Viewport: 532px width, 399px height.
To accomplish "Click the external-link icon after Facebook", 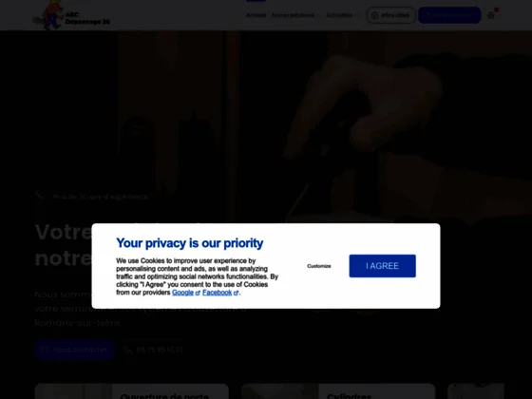I will (237, 294).
